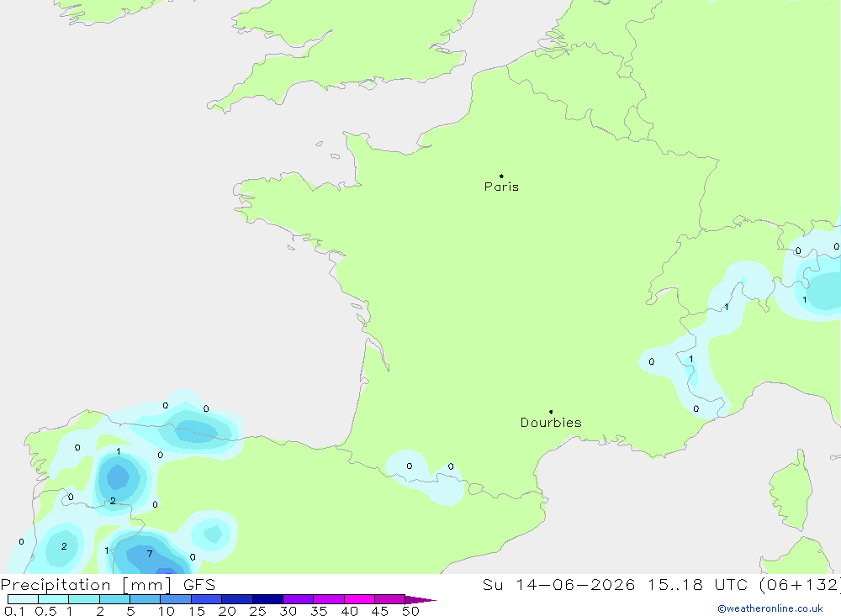Screen dimensions: 841x616
Task: Click the 0.1–0.5 mm lightest legend swatch
Action: 23,599
